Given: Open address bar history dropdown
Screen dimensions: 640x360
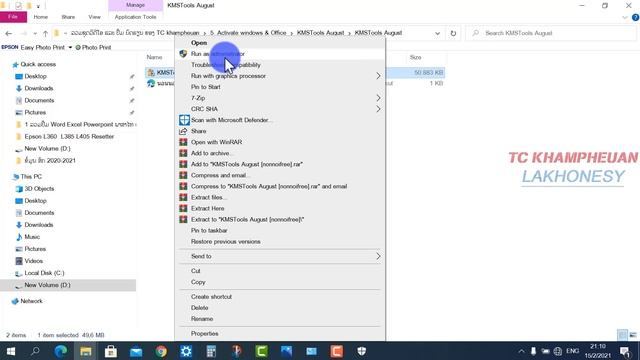Looking at the screenshot, I should (x=438, y=33).
